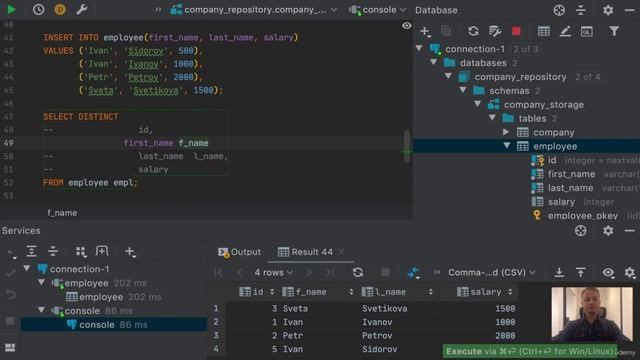Image resolution: width=640 pixels, height=360 pixels.
Task: Open query console icon in Database toolbar
Action: coord(587,31)
